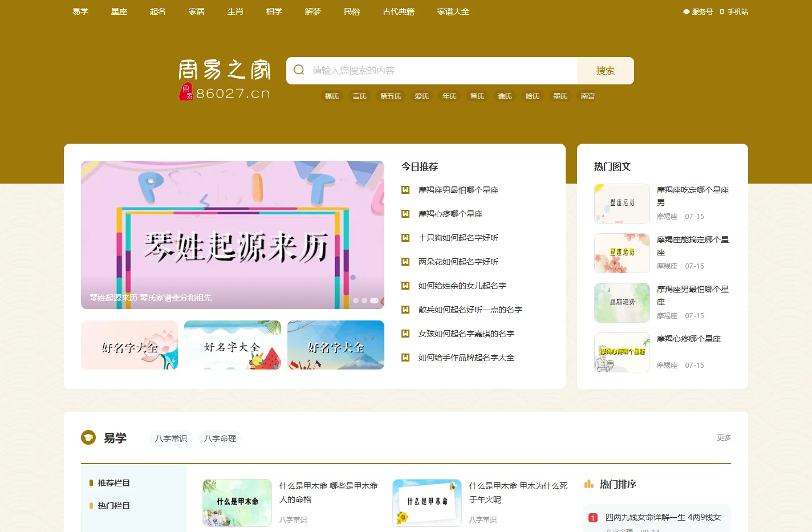Open article title 摩羯座能搞定哪个星座
The width and height of the screenshot is (812, 532).
[693, 246]
